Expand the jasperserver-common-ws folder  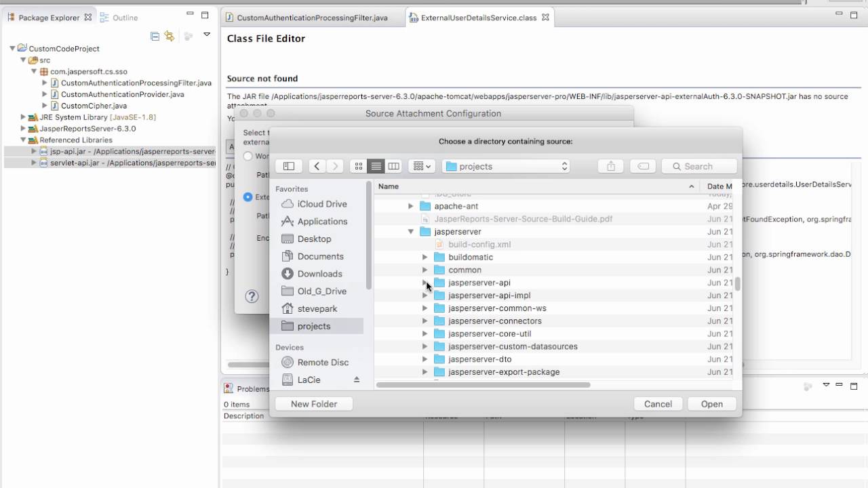point(425,308)
